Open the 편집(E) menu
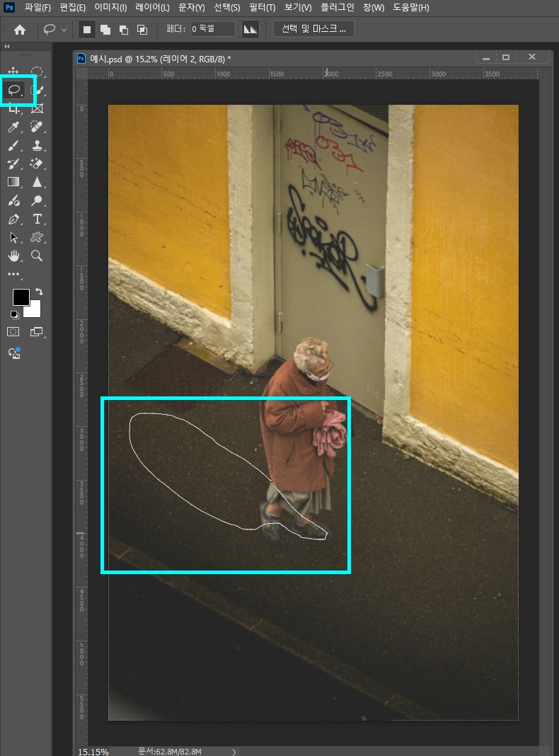 click(x=73, y=7)
